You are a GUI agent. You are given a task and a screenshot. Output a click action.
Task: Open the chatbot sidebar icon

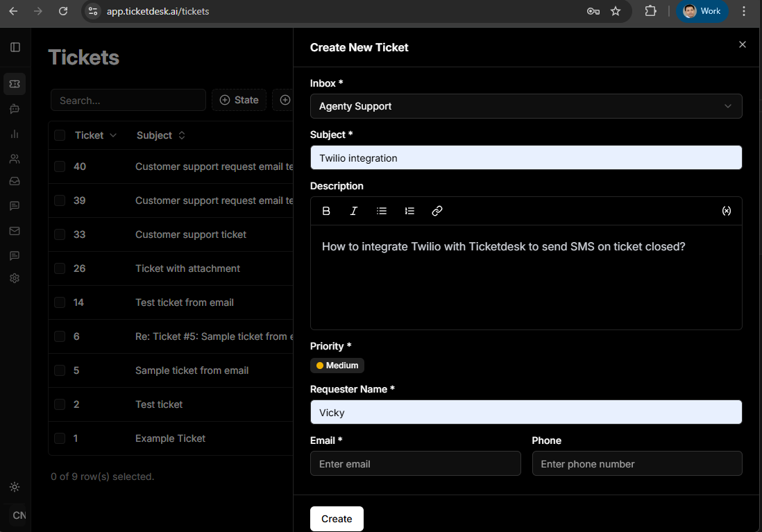15,109
